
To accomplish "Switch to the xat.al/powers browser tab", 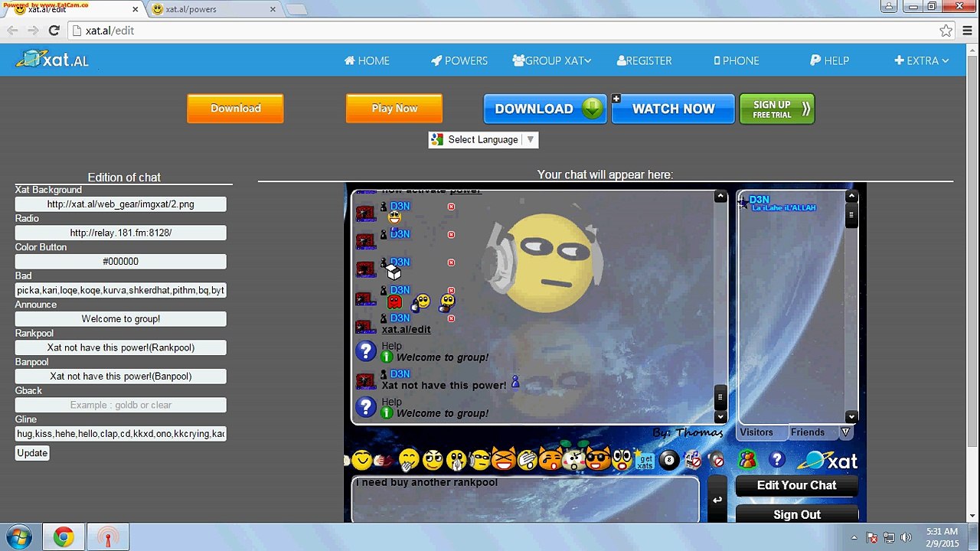I will [x=214, y=9].
